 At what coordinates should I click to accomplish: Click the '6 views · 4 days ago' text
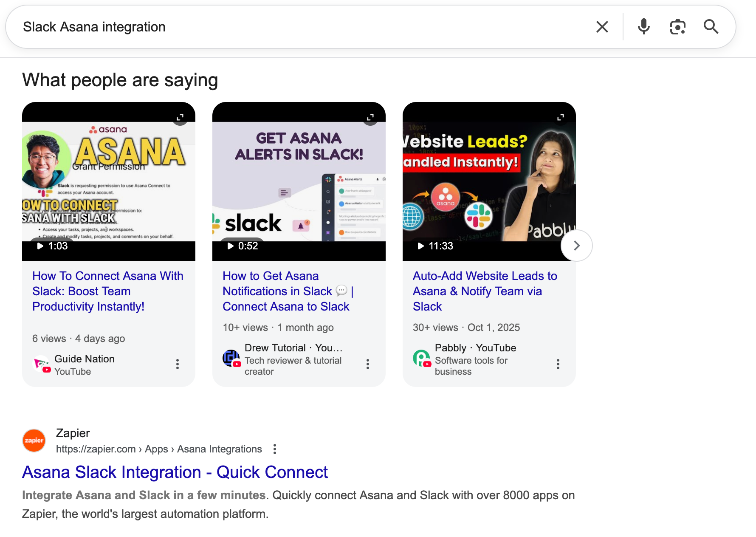click(79, 339)
